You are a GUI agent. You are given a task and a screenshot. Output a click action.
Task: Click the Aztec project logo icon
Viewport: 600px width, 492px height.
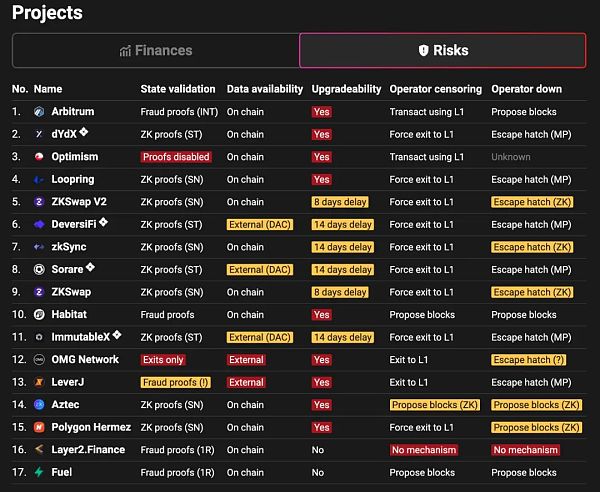(40, 404)
